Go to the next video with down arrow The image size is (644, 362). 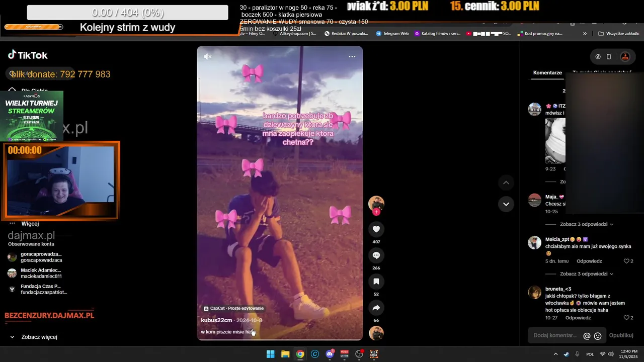coord(506,204)
